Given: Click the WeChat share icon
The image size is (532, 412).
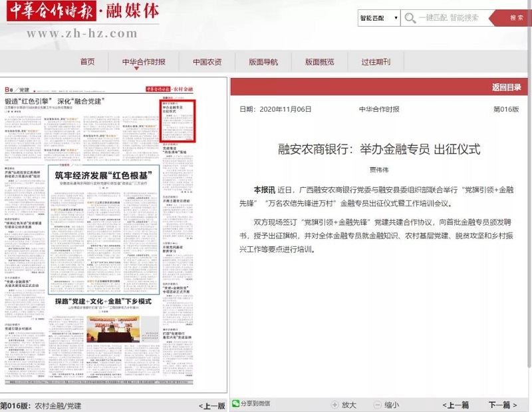Looking at the screenshot, I should (x=236, y=403).
